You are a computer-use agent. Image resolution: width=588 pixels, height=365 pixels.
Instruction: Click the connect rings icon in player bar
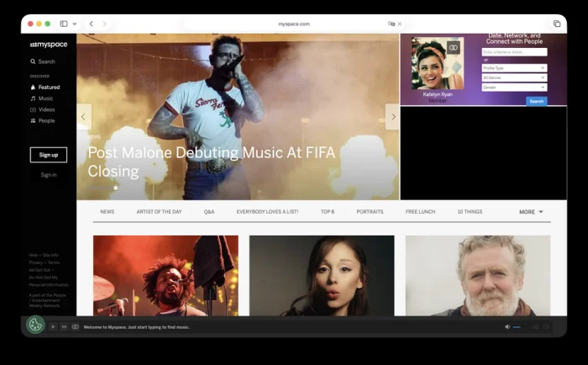(x=76, y=327)
